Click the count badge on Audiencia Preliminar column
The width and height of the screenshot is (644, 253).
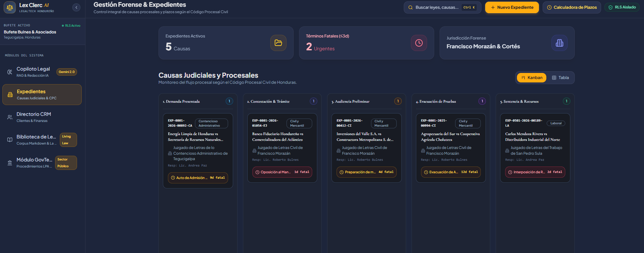point(398,101)
